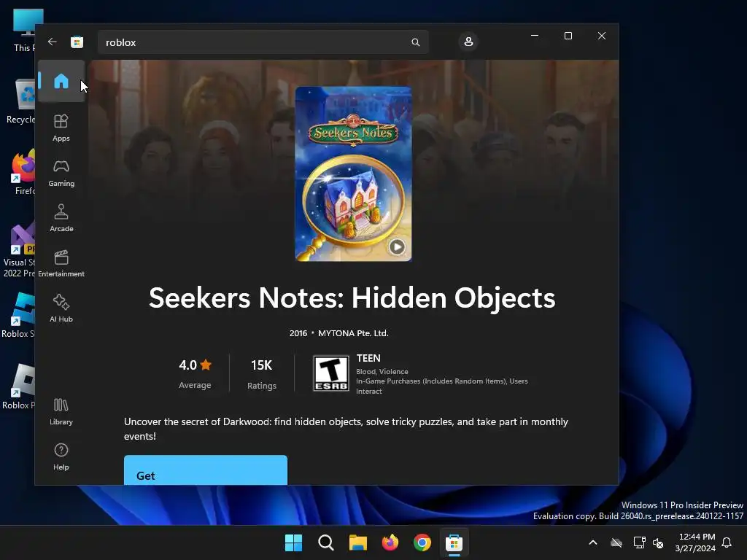Click the ESRB Teen rating badge
The height and width of the screenshot is (560, 747).
click(x=331, y=374)
